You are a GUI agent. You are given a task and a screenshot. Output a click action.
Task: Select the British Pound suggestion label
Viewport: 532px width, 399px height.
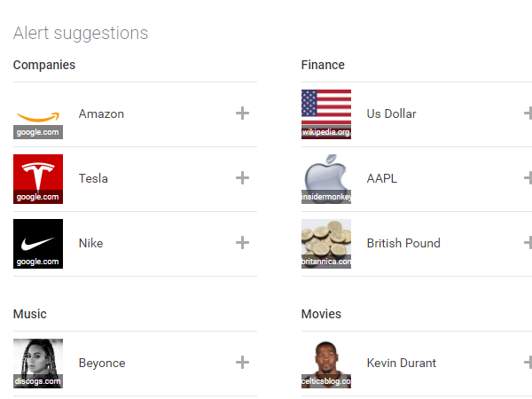[403, 243]
